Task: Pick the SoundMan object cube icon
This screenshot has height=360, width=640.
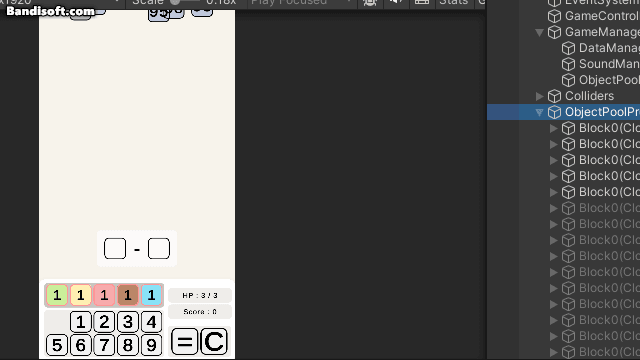Action: pyautogui.click(x=568, y=64)
